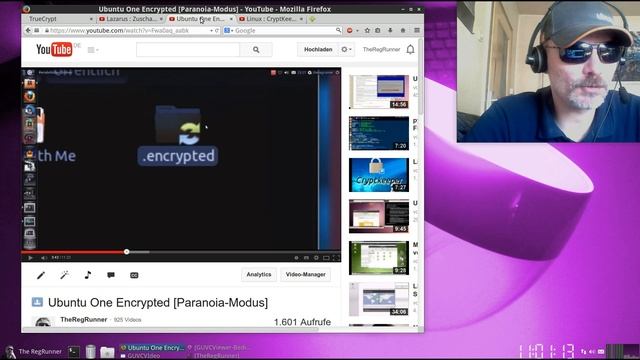Reload the page in the address bar
The height and width of the screenshot is (360, 640).
click(x=217, y=30)
